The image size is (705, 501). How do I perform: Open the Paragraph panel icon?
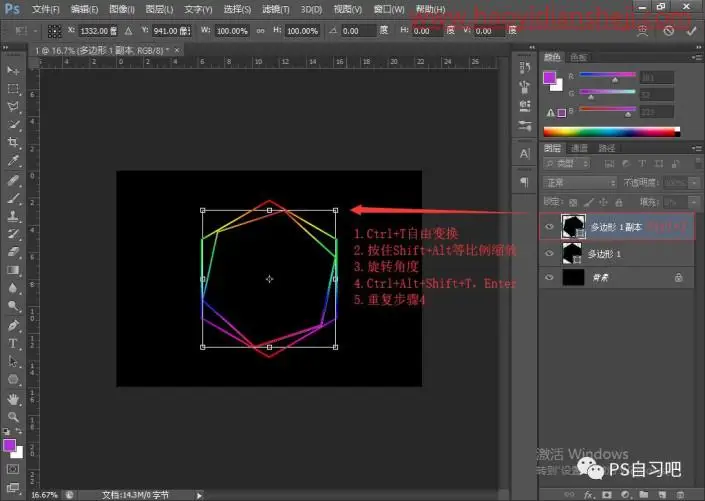[524, 182]
